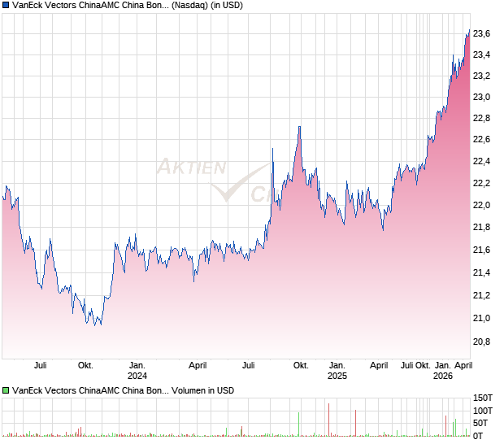This screenshot has width=504, height=444.
Task: Click the 20,8 price axis label
Action: point(481,342)
